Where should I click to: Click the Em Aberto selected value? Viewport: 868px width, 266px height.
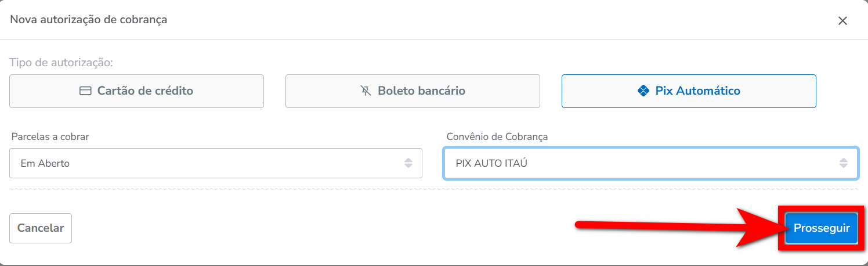(x=45, y=163)
